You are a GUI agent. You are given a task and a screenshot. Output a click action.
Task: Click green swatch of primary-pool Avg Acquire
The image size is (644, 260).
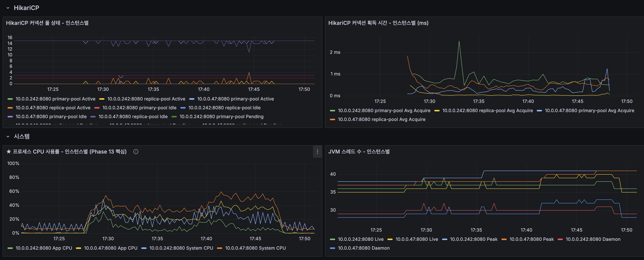[332, 111]
